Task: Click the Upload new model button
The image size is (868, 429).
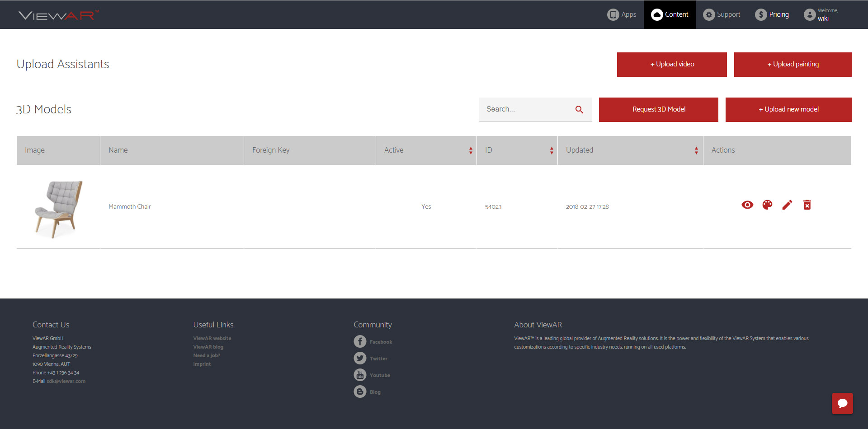Action: tap(788, 109)
